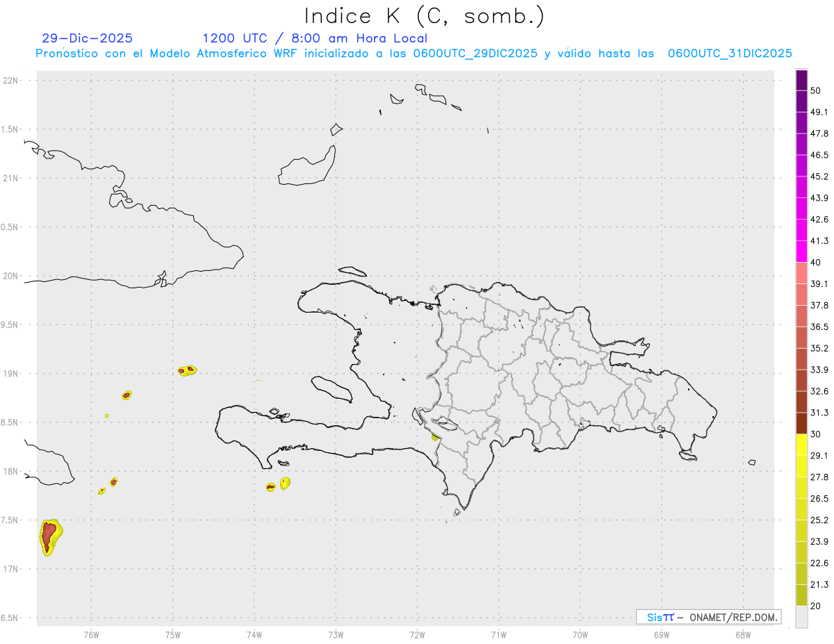
Task: Click the '50' value on the color scale
Action: tap(815, 91)
